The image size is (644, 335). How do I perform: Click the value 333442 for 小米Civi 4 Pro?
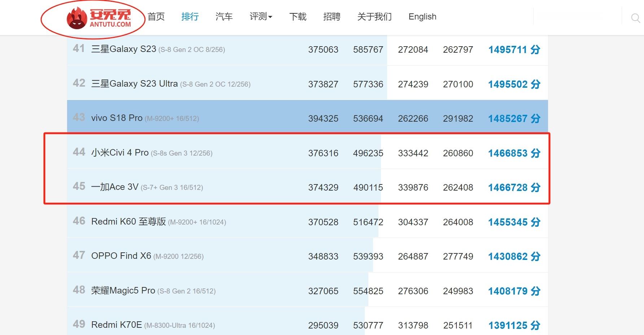[413, 153]
